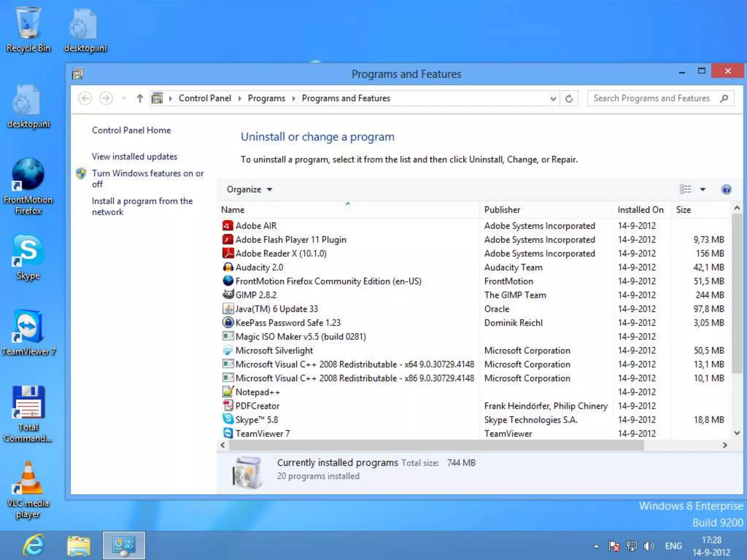Select Microsoft Visual C++ 2008 Redistributable x64 row

coord(474,364)
